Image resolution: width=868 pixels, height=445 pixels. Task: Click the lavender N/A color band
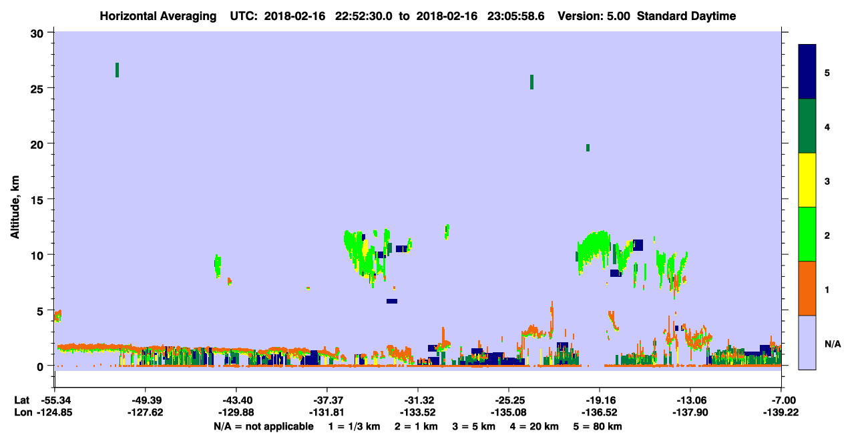(807, 342)
